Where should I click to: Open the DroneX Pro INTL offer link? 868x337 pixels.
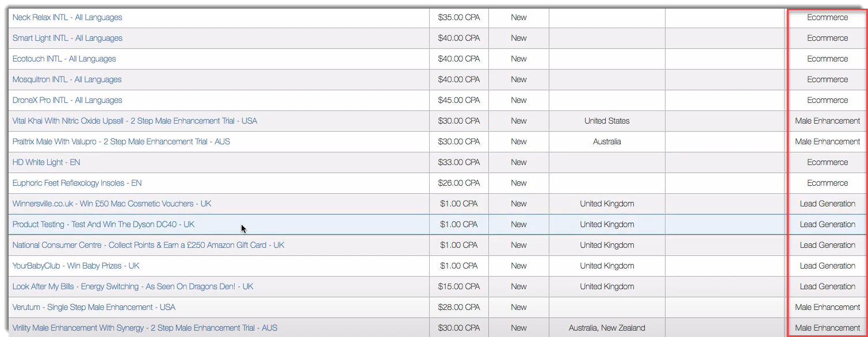pos(67,100)
